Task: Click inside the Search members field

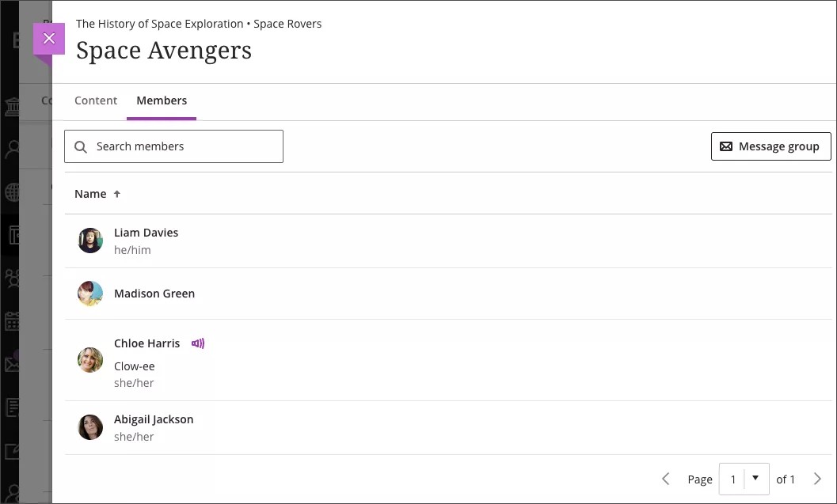Action: (x=182, y=146)
